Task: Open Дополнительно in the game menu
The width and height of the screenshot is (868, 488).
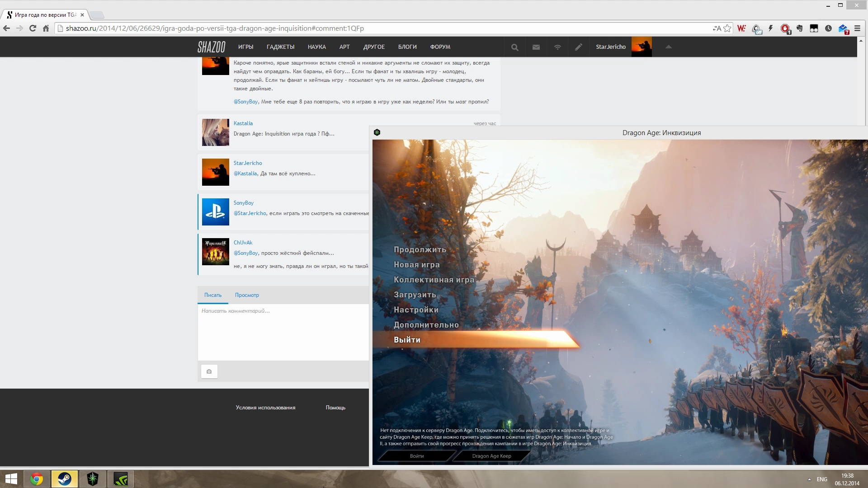Action: pyautogui.click(x=426, y=325)
